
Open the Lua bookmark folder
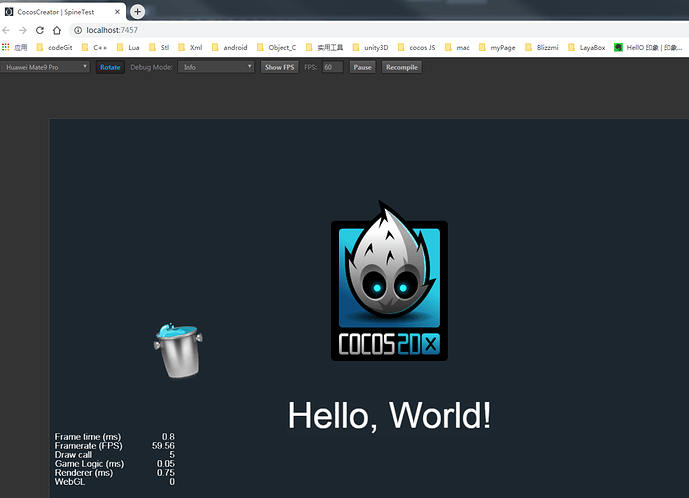point(128,47)
